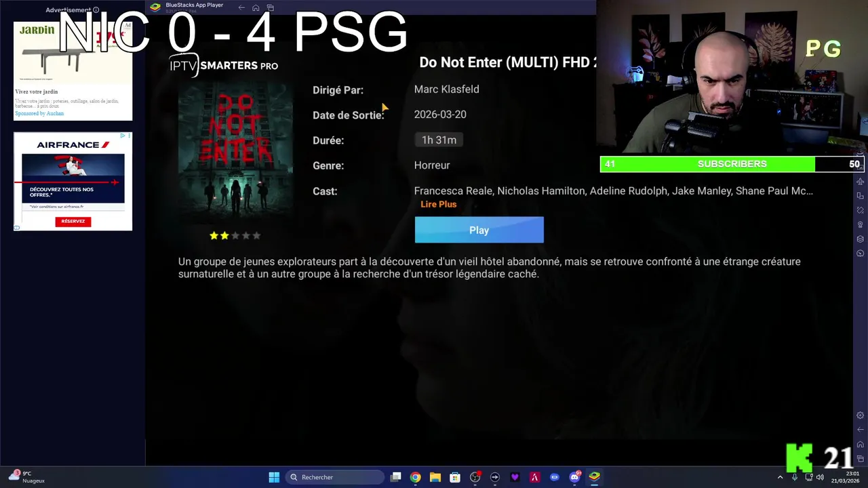Click the French movie synopsis paragraph
Image resolution: width=868 pixels, height=488 pixels.
coord(490,268)
